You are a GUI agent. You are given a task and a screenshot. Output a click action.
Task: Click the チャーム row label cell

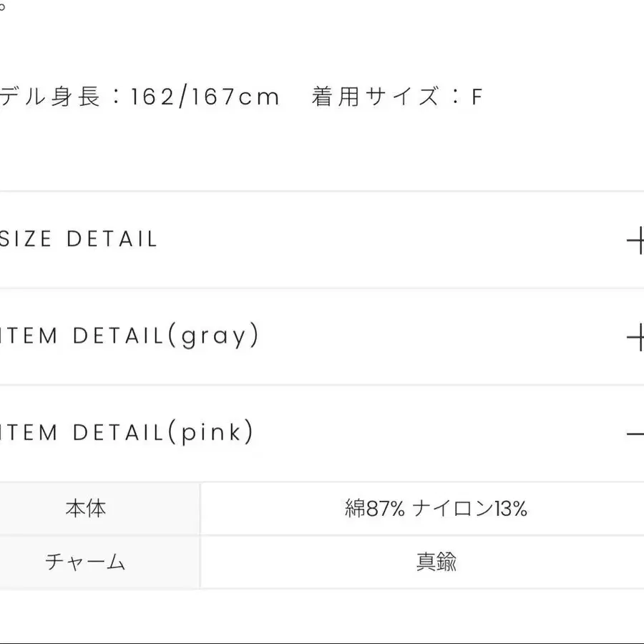(x=86, y=562)
